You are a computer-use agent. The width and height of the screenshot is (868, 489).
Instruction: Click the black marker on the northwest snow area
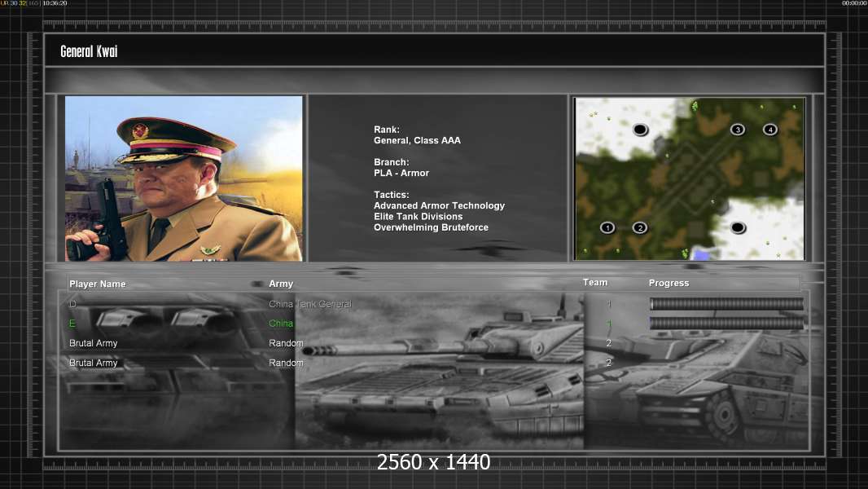point(640,130)
